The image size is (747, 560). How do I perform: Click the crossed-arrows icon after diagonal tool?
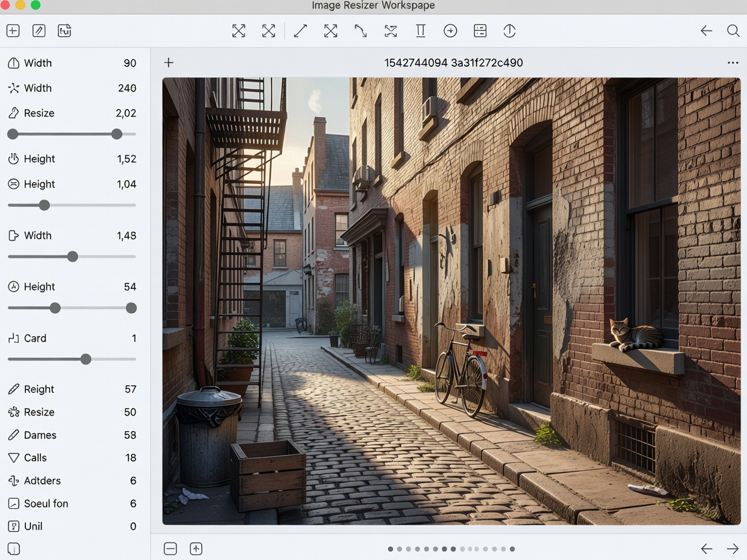coord(331,31)
